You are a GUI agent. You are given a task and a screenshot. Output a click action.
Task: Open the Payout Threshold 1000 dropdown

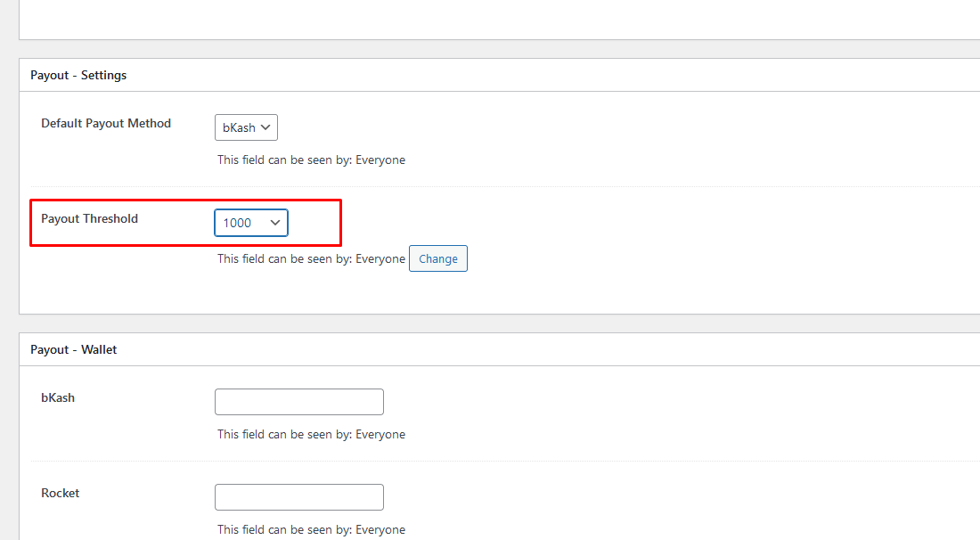(250, 223)
